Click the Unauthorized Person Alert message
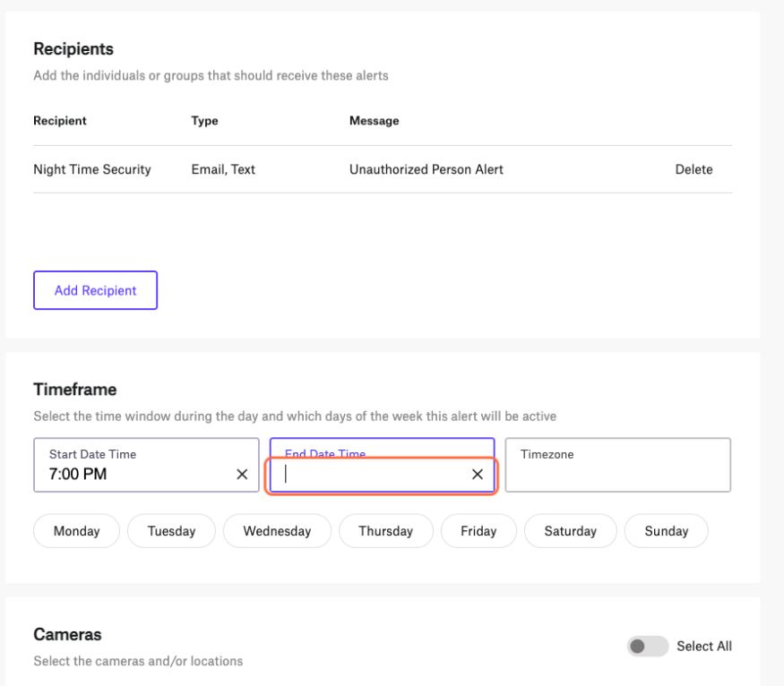Viewport: 784px width, 686px height. coord(426,169)
